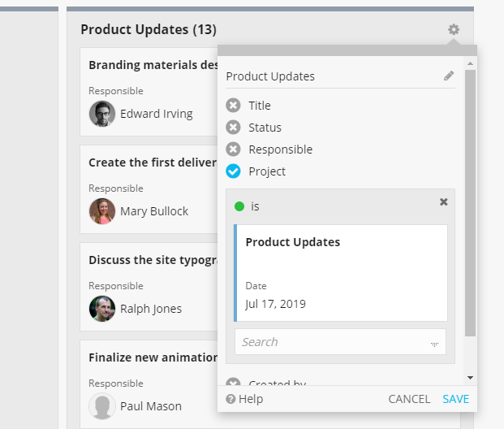Image resolution: width=504 pixels, height=429 pixels.
Task: Enable the Responsible field toggle
Action: tap(234, 149)
